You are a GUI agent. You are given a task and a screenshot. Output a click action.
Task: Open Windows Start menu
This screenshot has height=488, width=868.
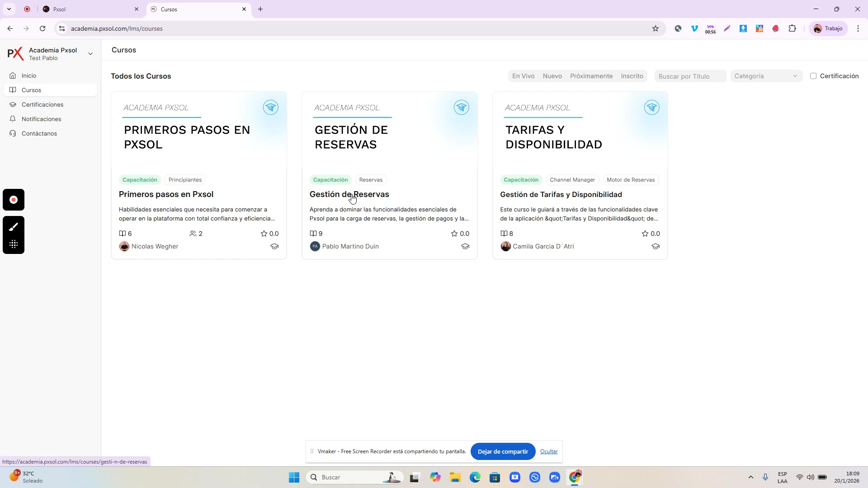pyautogui.click(x=294, y=477)
